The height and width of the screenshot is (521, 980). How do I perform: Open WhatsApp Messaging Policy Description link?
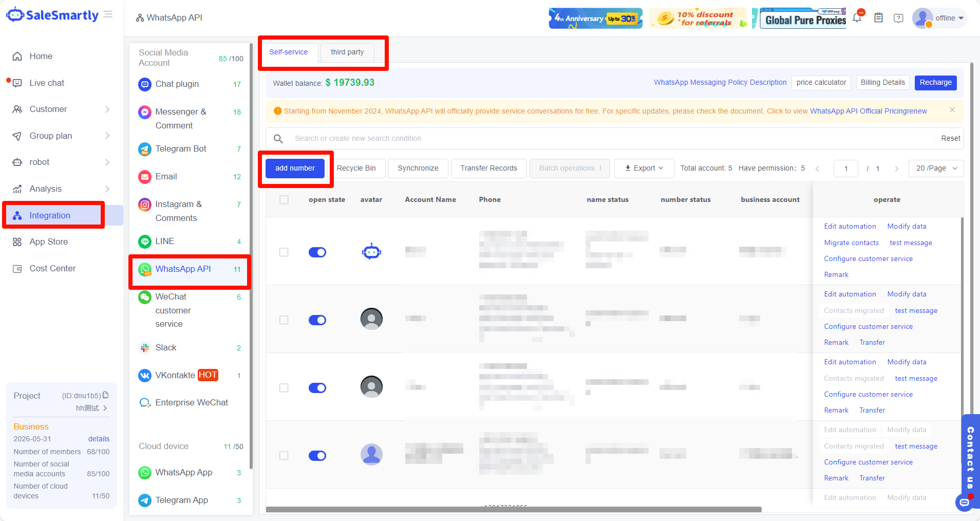(720, 83)
